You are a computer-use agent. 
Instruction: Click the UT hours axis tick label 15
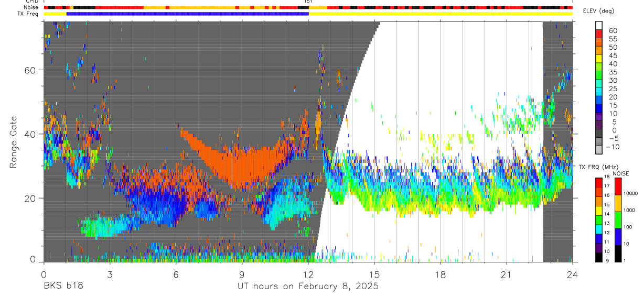tap(374, 274)
